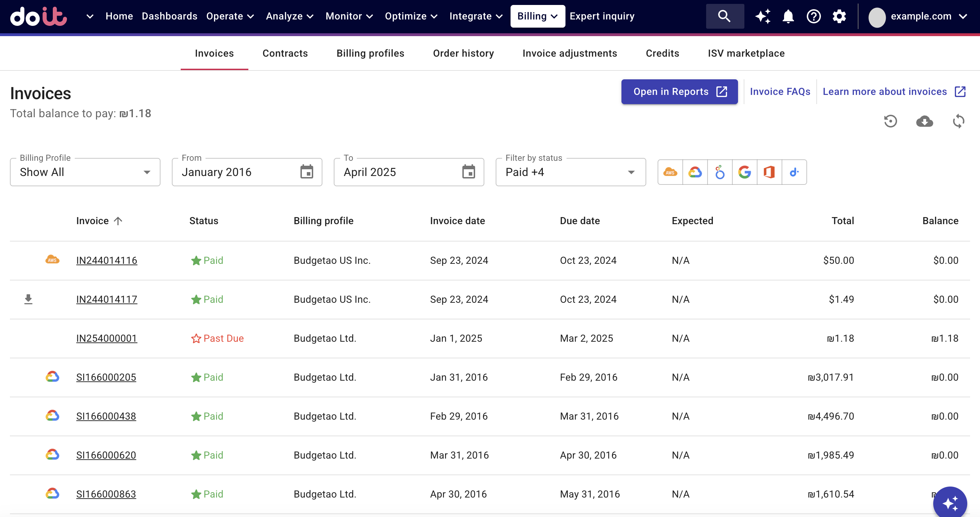Open the From date calendar icon

pos(306,172)
